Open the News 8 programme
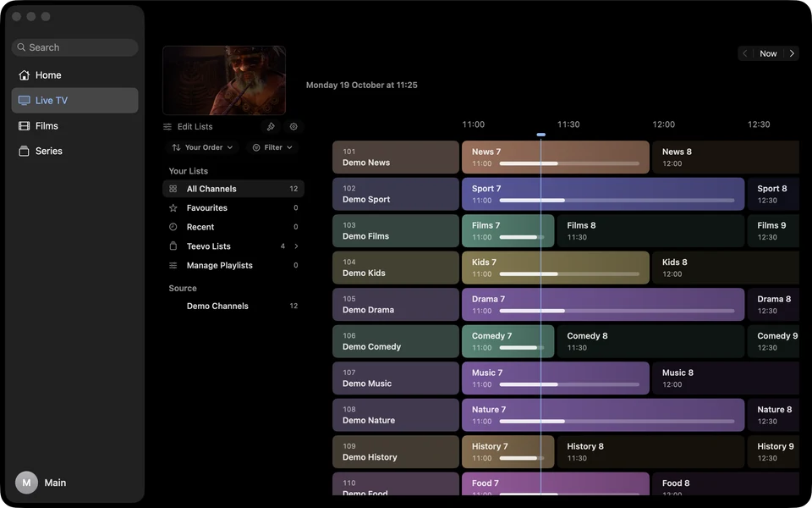 coord(726,157)
